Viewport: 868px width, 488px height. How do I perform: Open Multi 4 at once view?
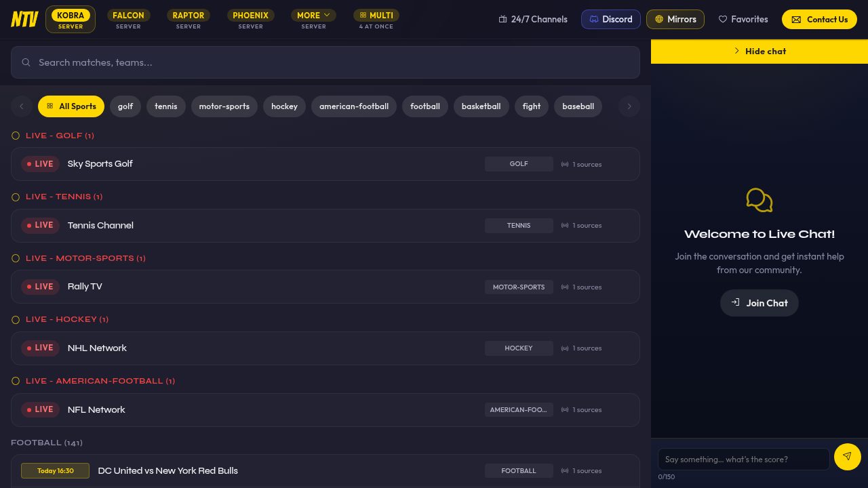(376, 19)
